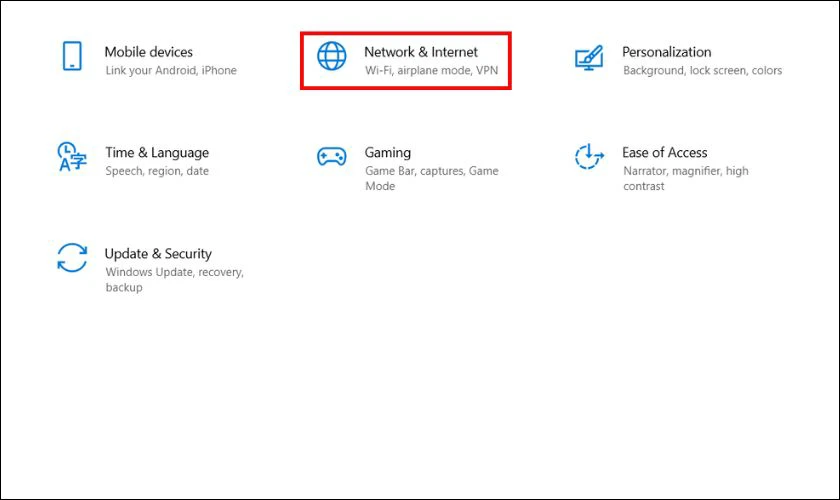Viewport: 840px width, 500px height.
Task: Click the Network & Internet globe icon
Action: click(332, 56)
